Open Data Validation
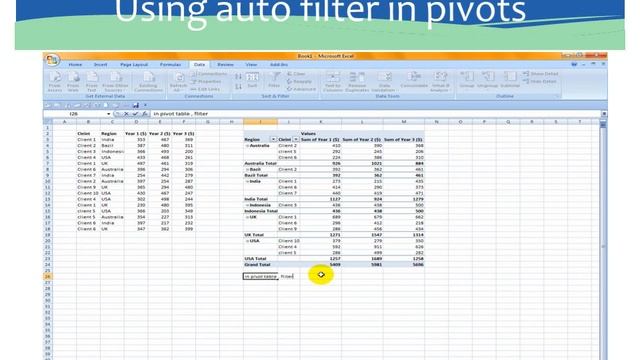640x360 pixels. tap(384, 82)
